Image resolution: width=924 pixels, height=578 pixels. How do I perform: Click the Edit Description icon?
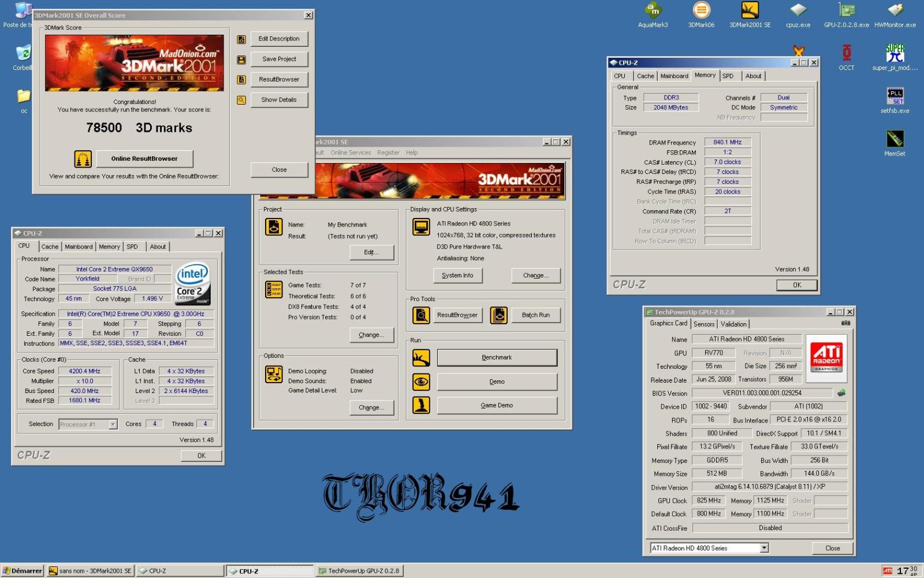[x=241, y=39]
